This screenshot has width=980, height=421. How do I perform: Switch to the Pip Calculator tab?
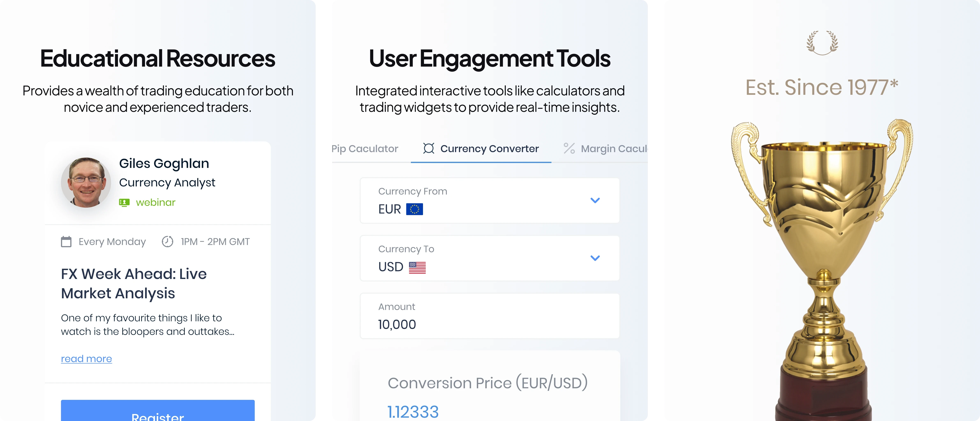point(365,148)
